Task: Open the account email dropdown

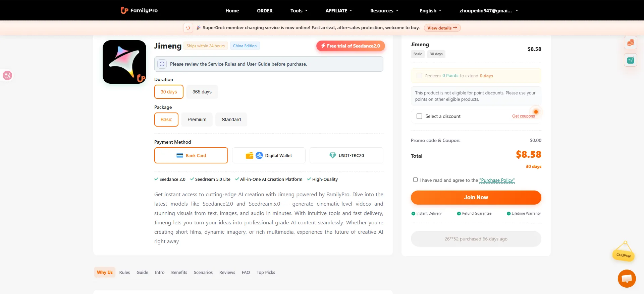Action: [x=489, y=11]
